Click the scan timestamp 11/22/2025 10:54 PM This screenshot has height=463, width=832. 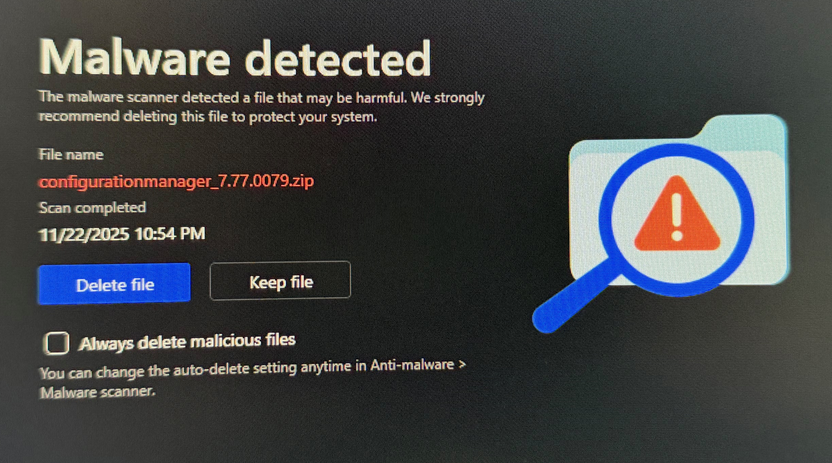click(x=122, y=234)
